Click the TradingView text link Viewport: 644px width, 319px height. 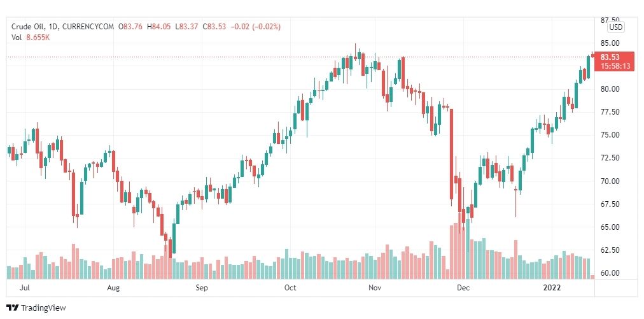pyautogui.click(x=43, y=308)
